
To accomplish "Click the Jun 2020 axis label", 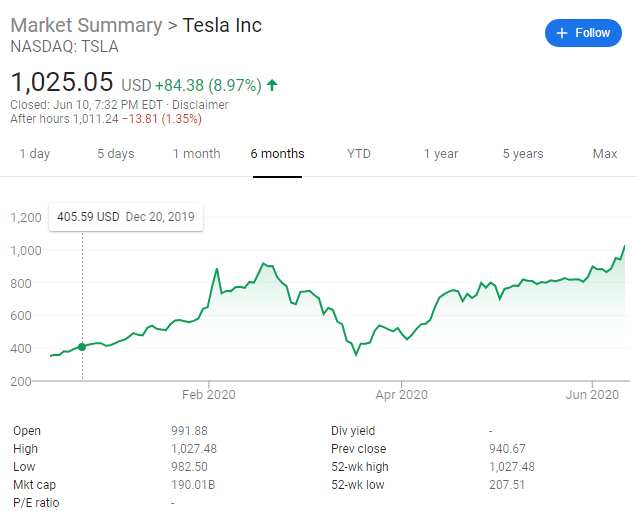I will [x=592, y=395].
